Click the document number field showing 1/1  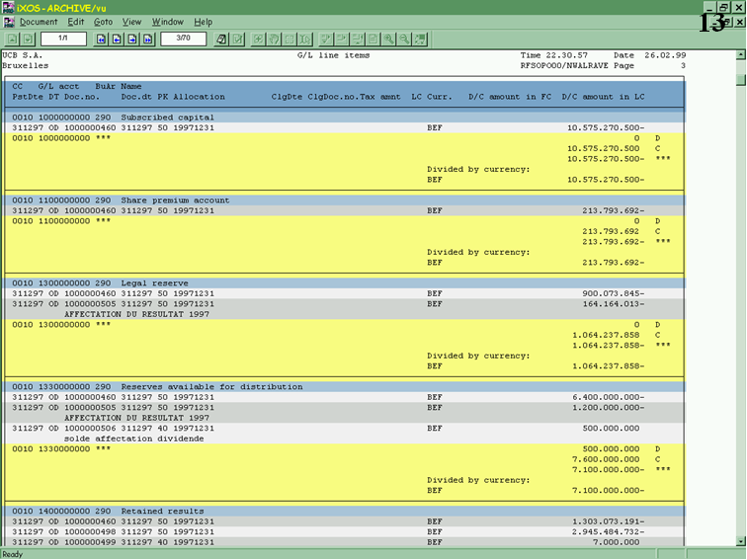click(63, 39)
